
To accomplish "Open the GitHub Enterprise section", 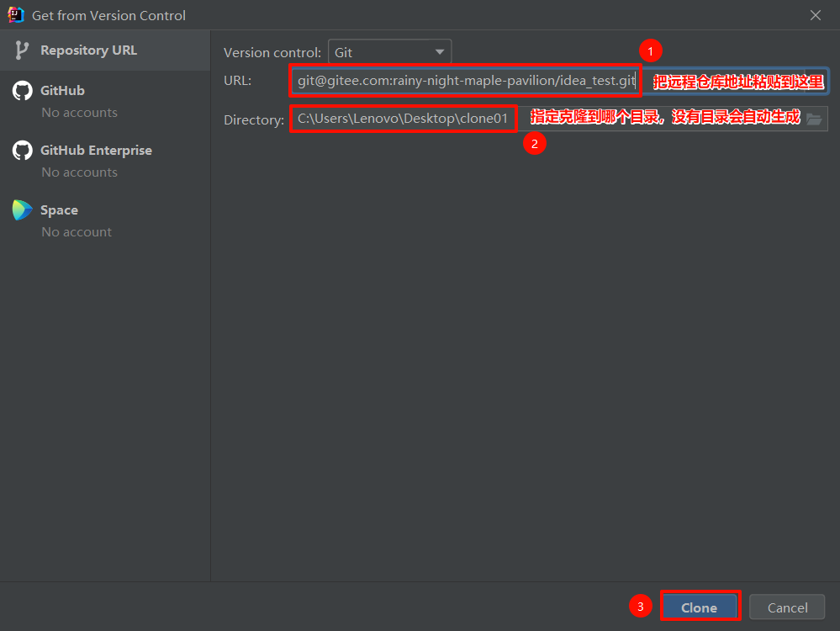I will 105,161.
